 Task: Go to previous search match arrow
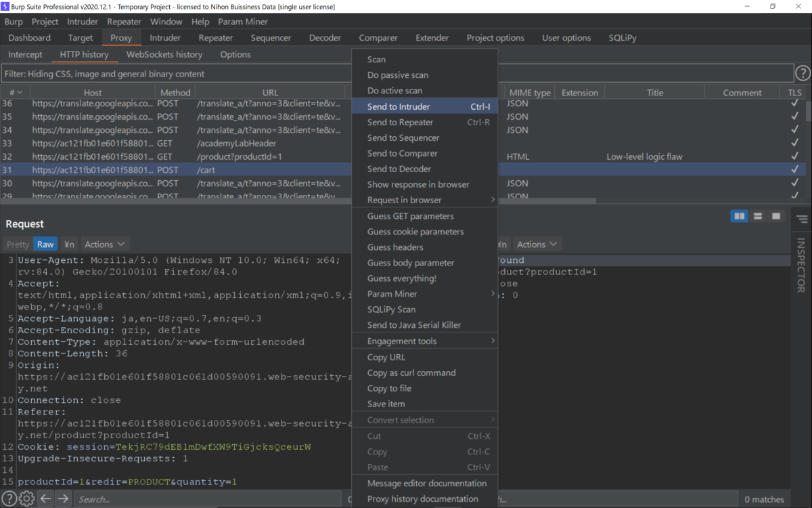coord(45,499)
